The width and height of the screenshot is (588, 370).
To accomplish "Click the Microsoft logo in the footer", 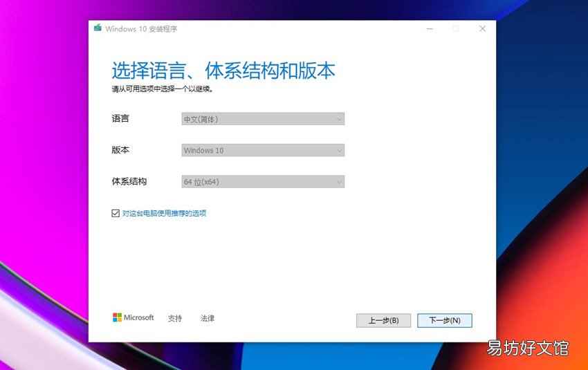I will (133, 318).
